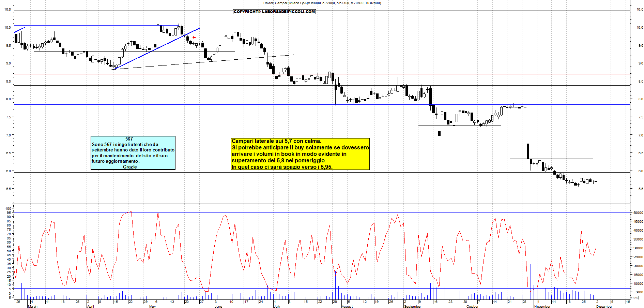Click the small red arrow marker beside the May candles
Viewport: 644px width, 308px height.
(x=194, y=37)
